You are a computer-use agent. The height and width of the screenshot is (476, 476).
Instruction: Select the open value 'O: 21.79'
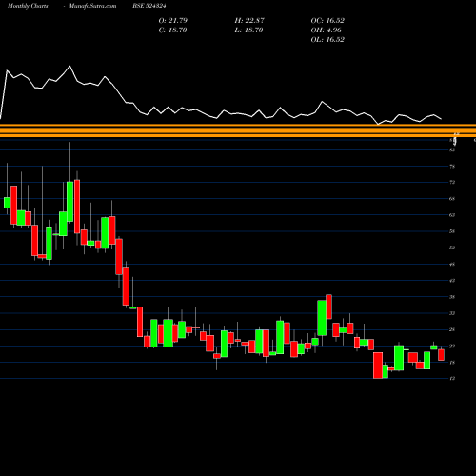coord(173,21)
